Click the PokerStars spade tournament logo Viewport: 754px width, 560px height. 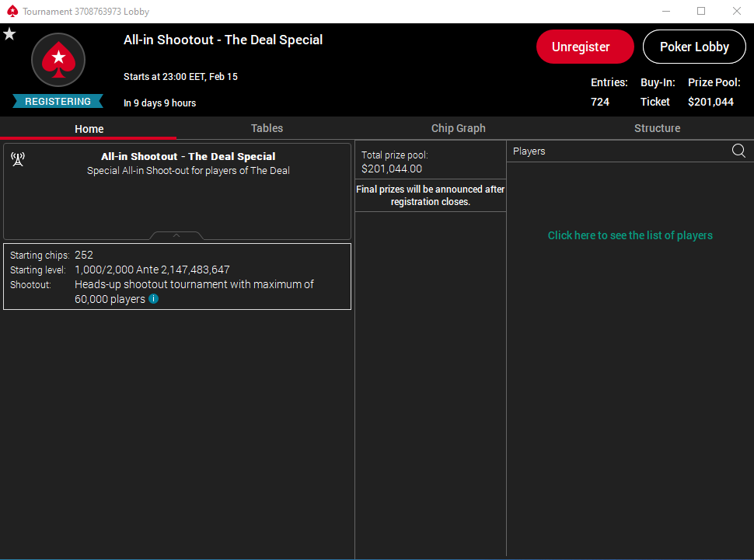pos(58,60)
